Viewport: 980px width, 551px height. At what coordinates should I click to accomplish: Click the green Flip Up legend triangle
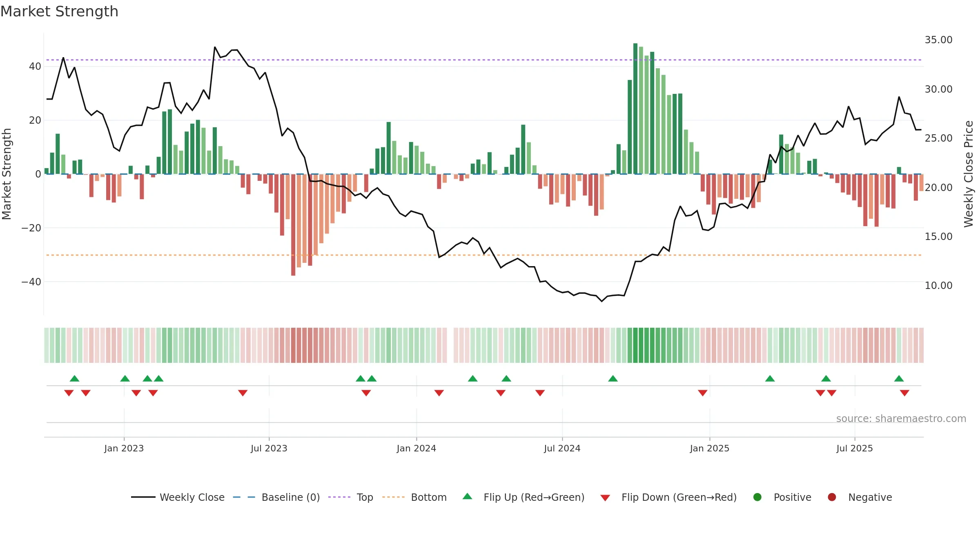click(x=468, y=496)
